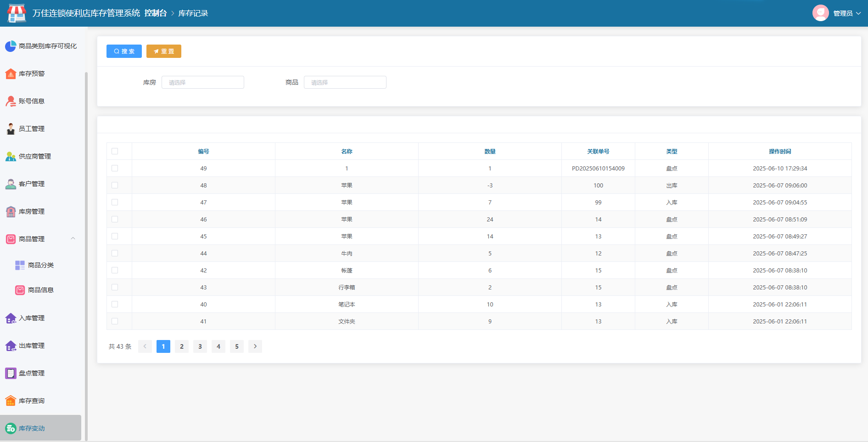The height and width of the screenshot is (442, 868).
Task: Tick checkbox for record 41 文件夹
Action: (115, 321)
